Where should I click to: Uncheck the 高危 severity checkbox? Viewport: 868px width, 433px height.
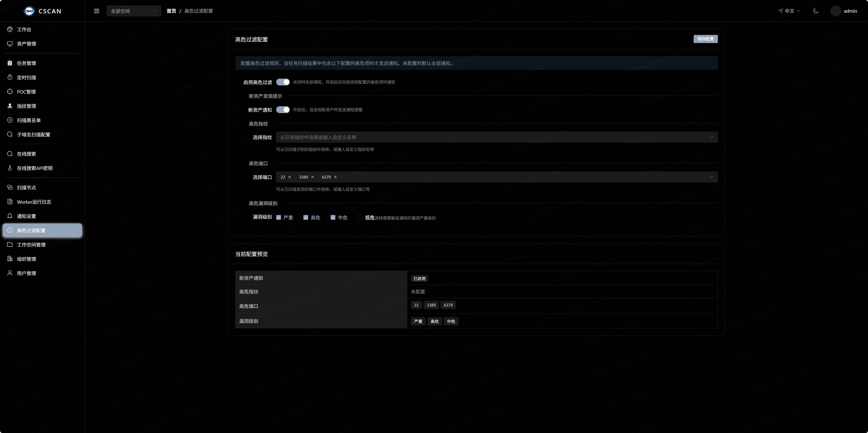click(306, 217)
